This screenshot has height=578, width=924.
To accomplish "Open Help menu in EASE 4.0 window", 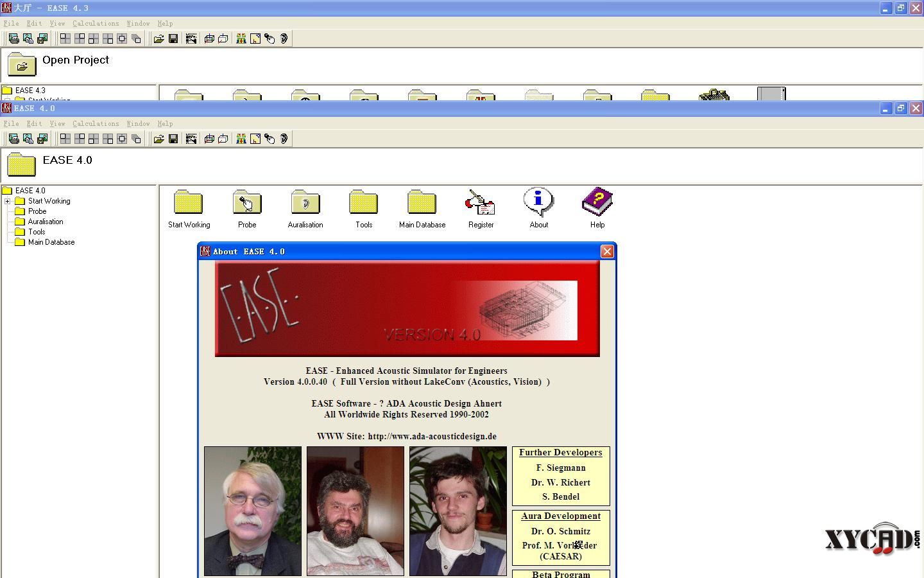I will coord(165,123).
